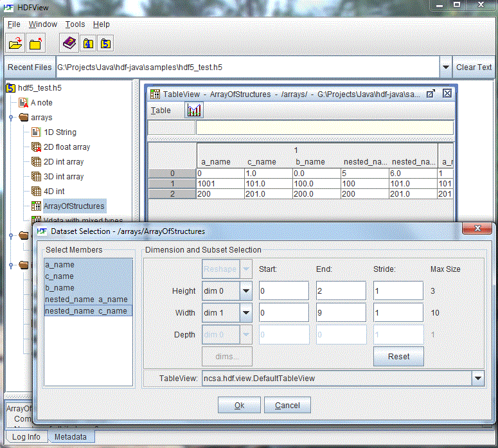Open the Recent Files path dropdown
This screenshot has height=448, width=498.
click(445, 67)
